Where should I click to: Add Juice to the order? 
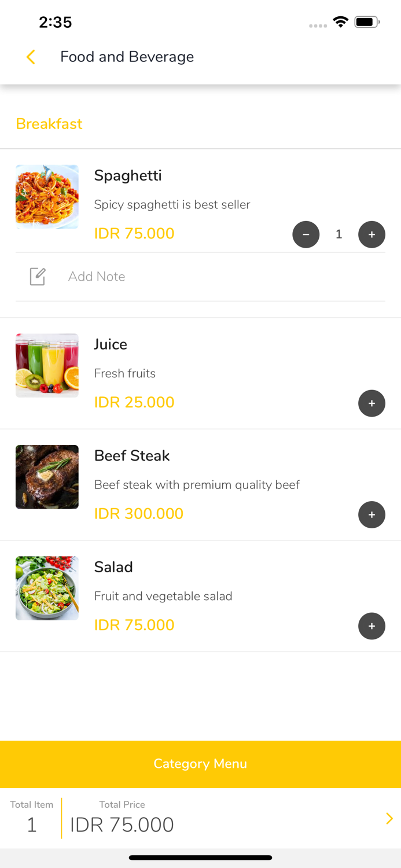[371, 403]
